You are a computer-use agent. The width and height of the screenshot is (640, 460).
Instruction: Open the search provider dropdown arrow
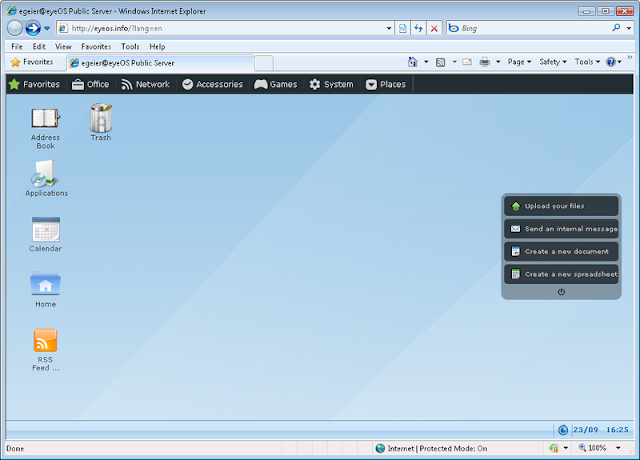point(629,28)
